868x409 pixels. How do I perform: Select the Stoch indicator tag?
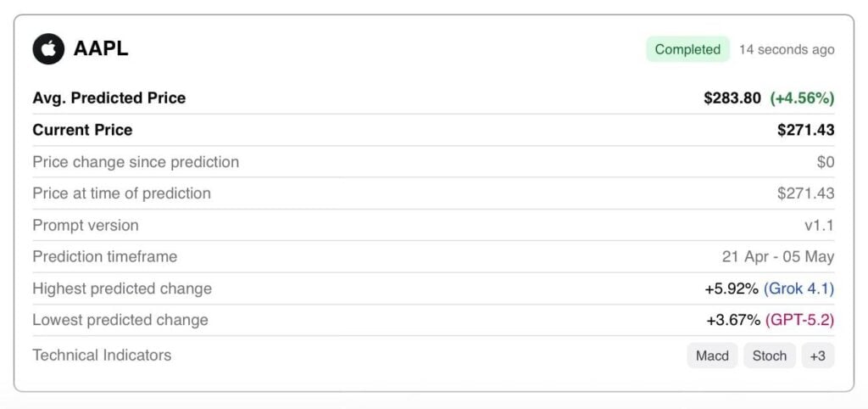[770, 356]
